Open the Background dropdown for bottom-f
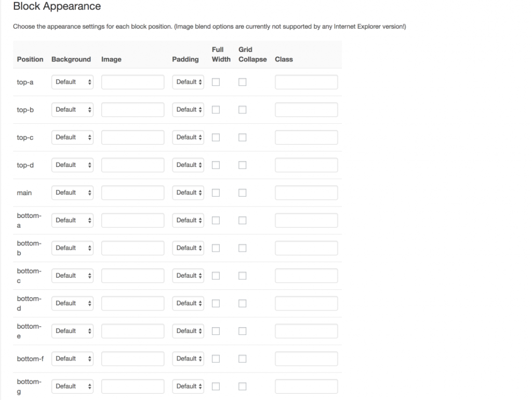The height and width of the screenshot is (400, 532). 72,358
